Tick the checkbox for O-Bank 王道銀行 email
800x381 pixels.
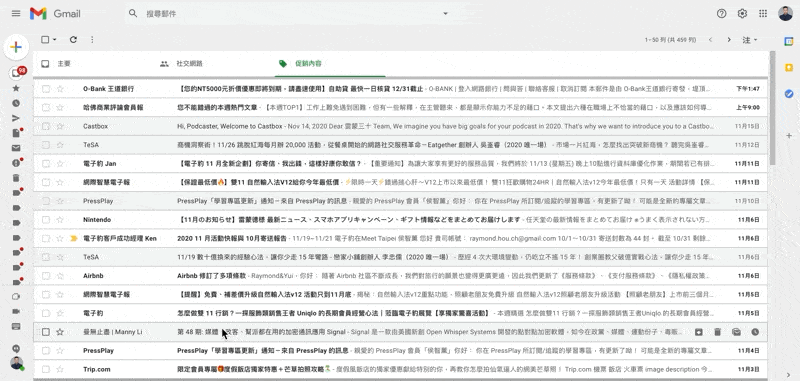point(46,89)
